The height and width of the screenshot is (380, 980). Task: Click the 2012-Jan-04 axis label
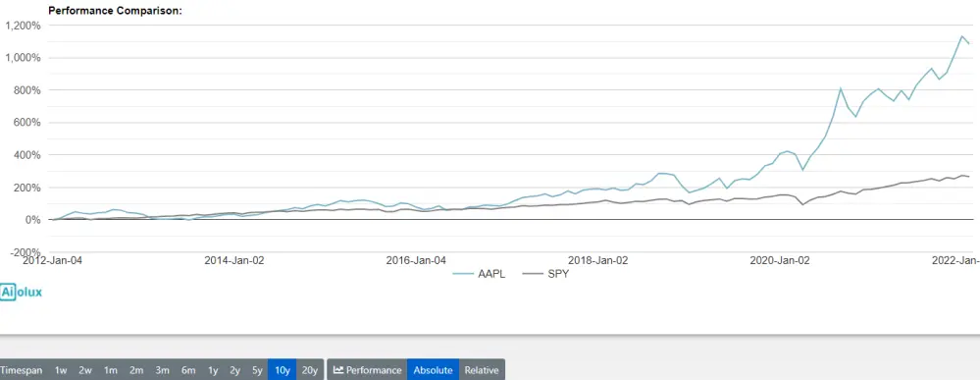coord(53,260)
